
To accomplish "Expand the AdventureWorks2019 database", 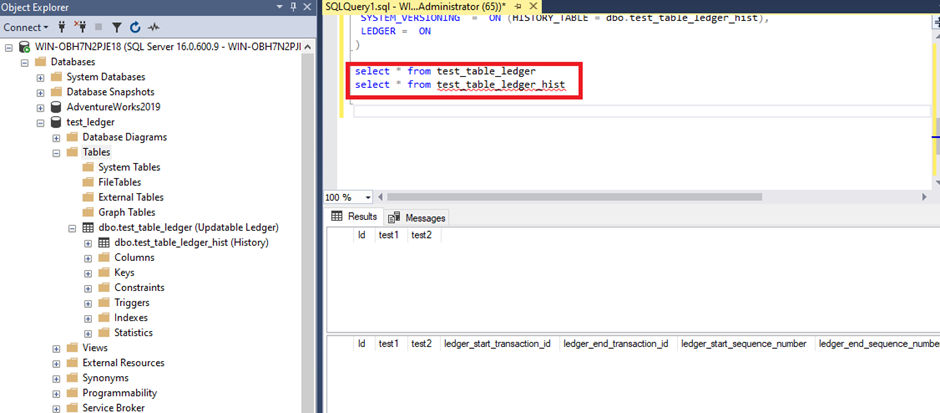I will click(40, 108).
